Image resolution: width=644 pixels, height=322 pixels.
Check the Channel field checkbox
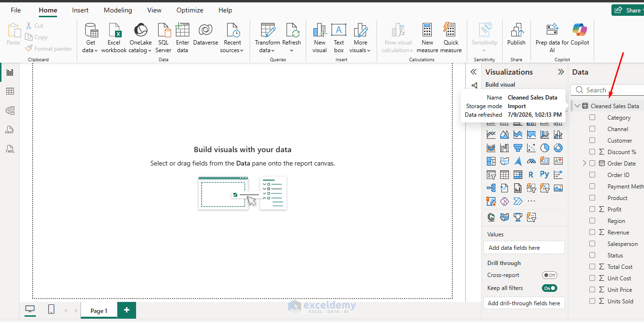(x=592, y=129)
